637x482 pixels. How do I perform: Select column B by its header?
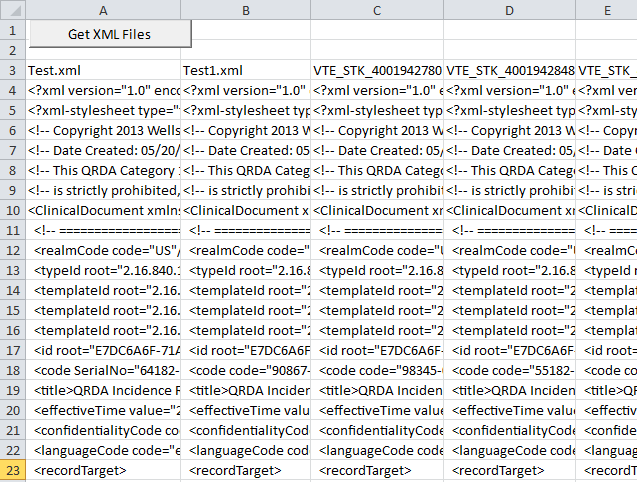(x=245, y=9)
